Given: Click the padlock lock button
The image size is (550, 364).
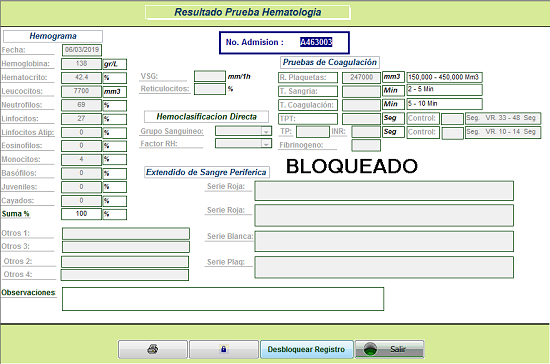Looking at the screenshot, I should pos(224,349).
